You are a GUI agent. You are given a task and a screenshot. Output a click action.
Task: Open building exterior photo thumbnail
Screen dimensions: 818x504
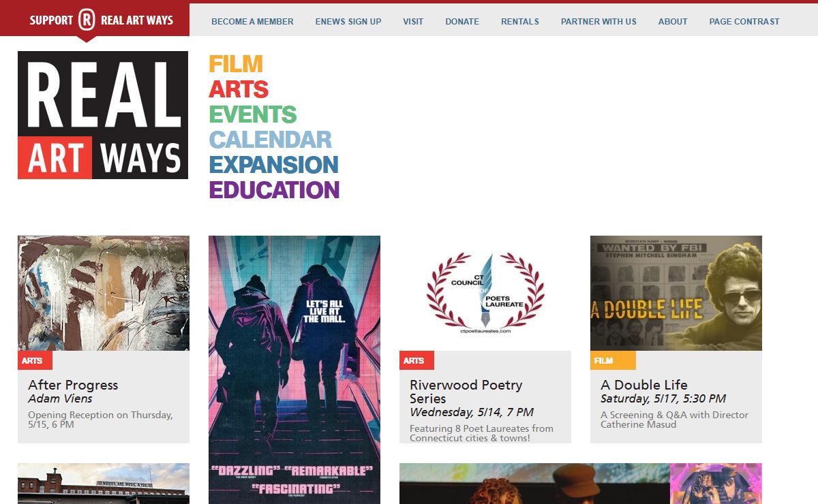pyautogui.click(x=104, y=484)
